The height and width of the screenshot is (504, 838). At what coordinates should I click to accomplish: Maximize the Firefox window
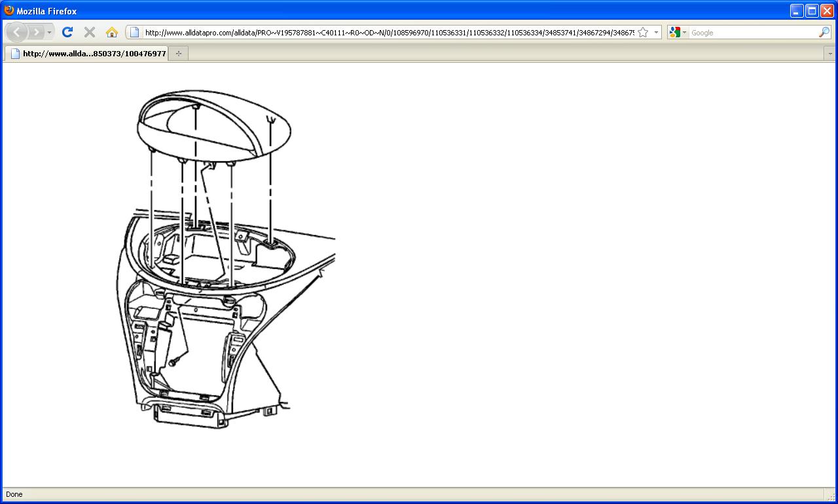[x=812, y=10]
